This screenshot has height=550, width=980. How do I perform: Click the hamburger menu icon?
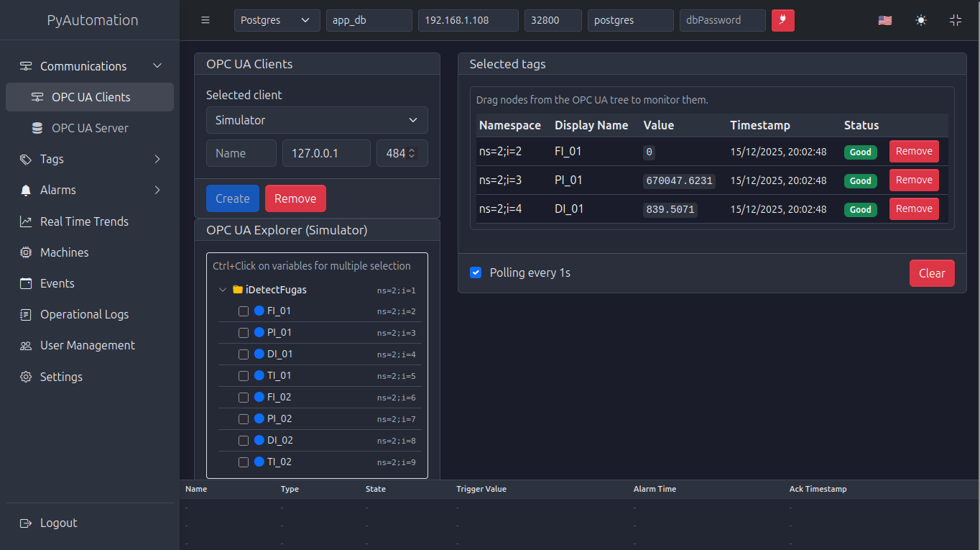[205, 20]
